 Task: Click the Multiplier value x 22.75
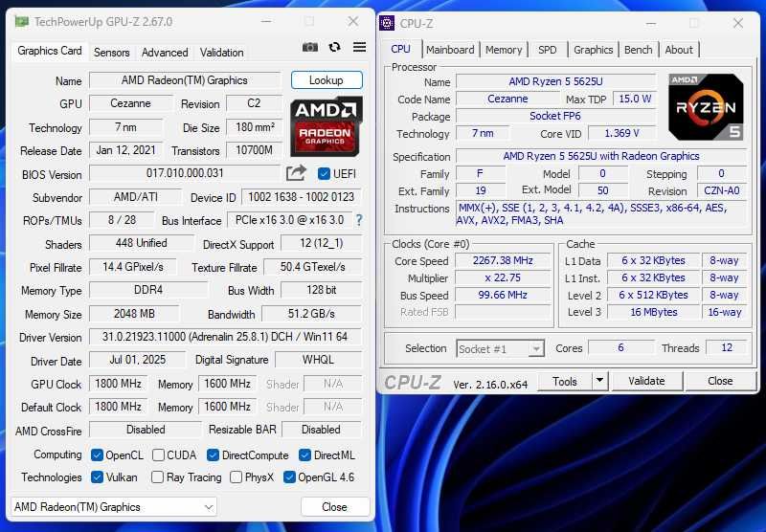pyautogui.click(x=503, y=277)
